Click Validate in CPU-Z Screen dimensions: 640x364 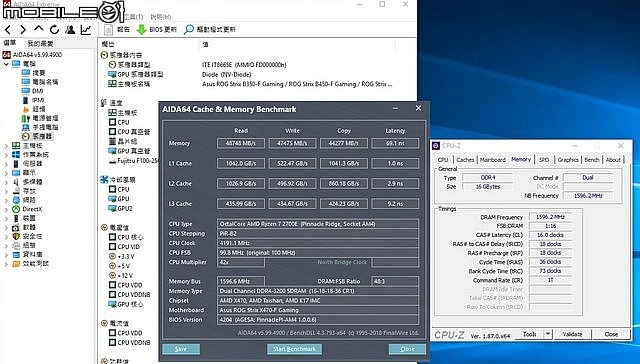pyautogui.click(x=572, y=334)
